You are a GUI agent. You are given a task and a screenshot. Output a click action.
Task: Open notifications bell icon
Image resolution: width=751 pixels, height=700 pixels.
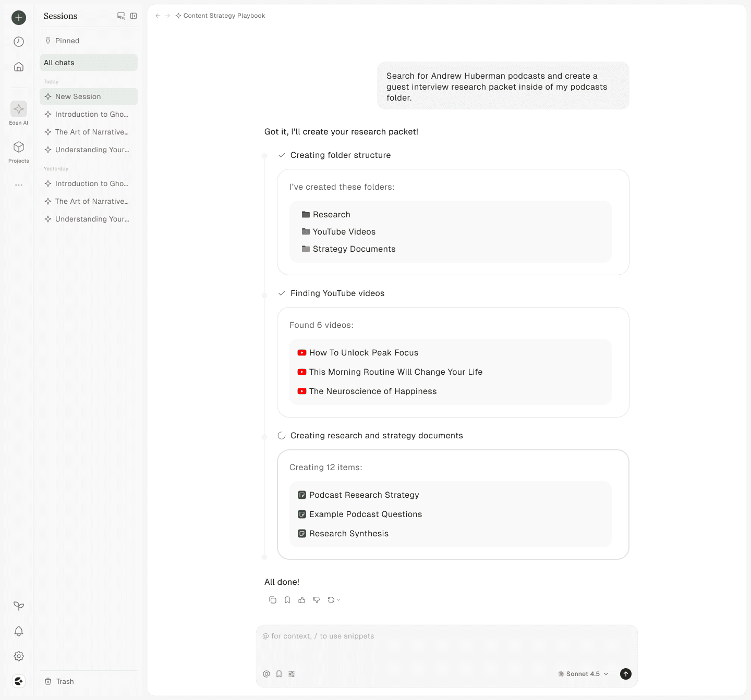click(19, 631)
